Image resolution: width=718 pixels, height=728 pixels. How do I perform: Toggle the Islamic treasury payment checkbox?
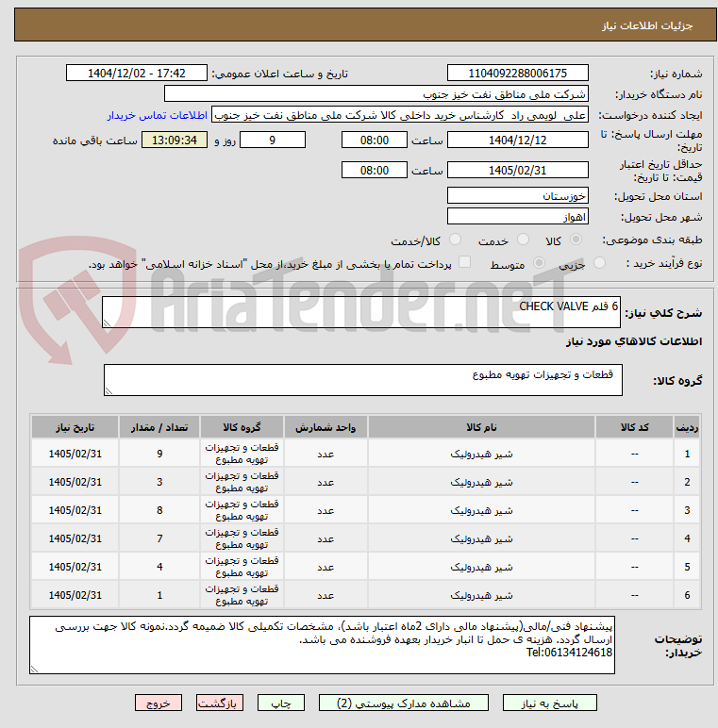tap(464, 262)
